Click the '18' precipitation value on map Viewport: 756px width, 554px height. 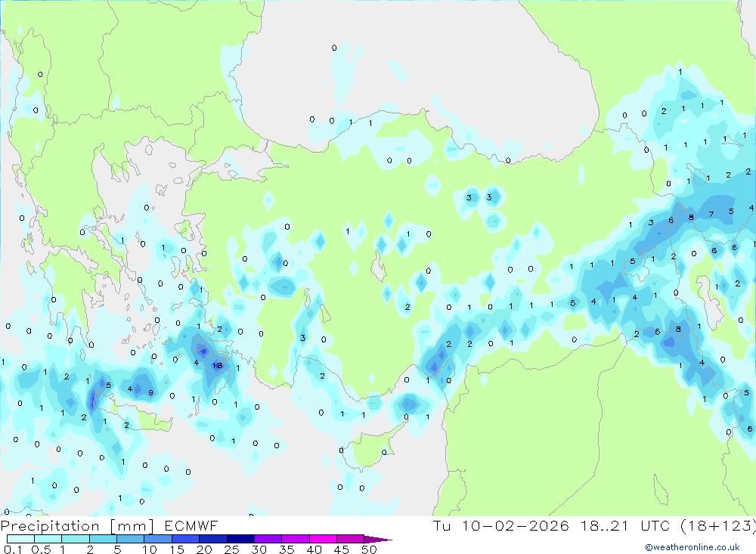(x=218, y=366)
